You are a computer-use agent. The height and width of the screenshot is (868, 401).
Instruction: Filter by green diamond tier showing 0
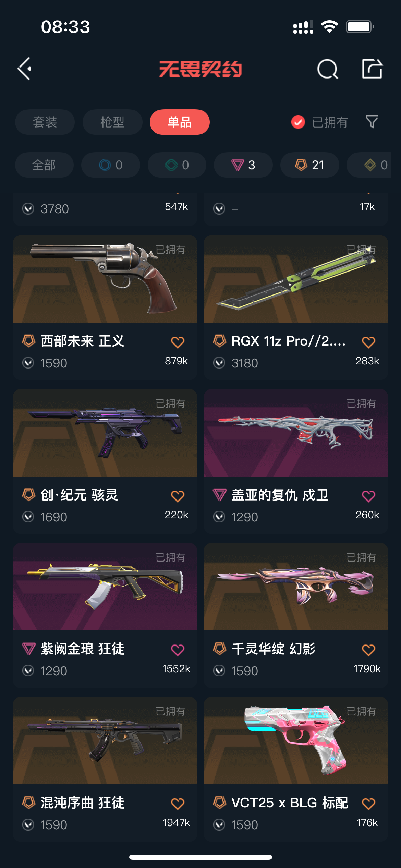(x=177, y=165)
